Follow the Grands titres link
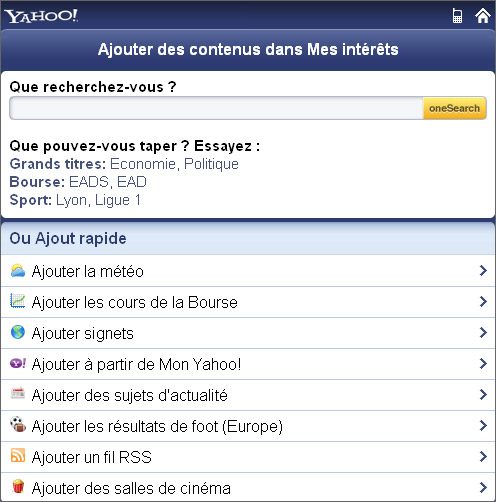496x502 pixels. [x=58, y=164]
